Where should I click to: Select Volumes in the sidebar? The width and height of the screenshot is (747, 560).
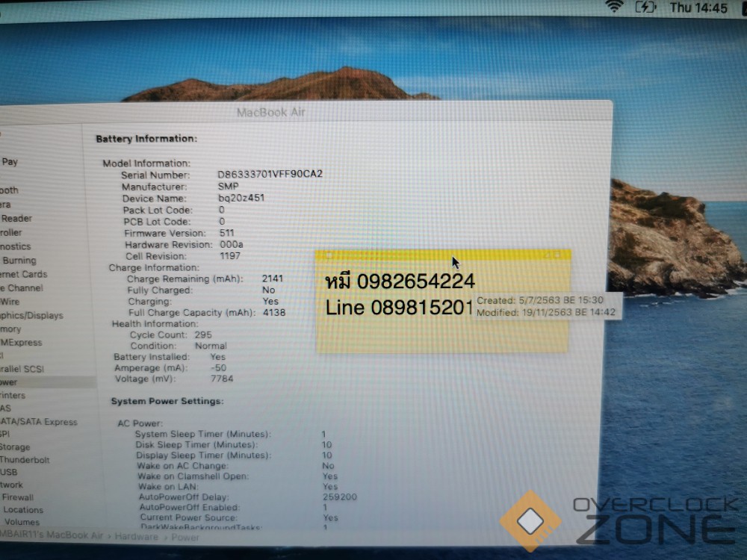pos(22,522)
